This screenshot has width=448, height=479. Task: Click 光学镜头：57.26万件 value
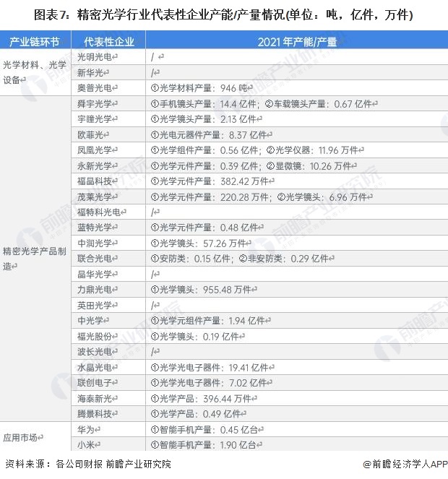[x=201, y=243]
